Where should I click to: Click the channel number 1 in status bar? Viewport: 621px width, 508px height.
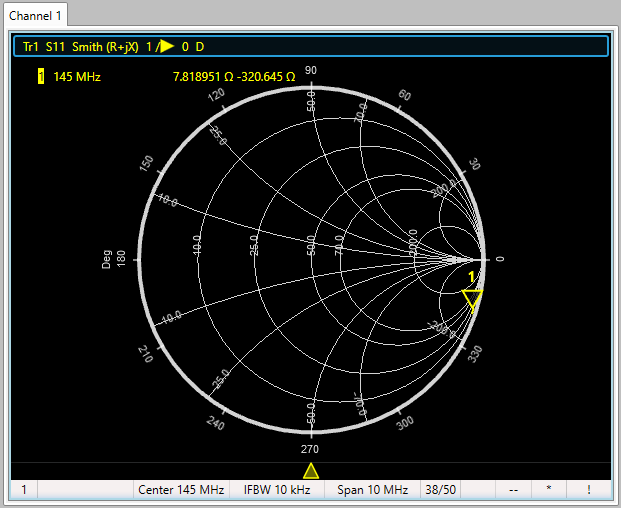point(24,490)
